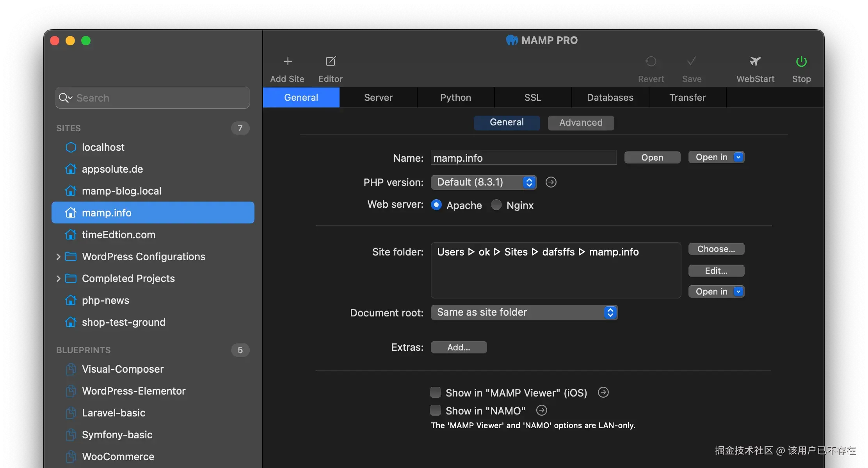Click the site Name input field
Screen dimensions: 868x468
(x=523, y=158)
